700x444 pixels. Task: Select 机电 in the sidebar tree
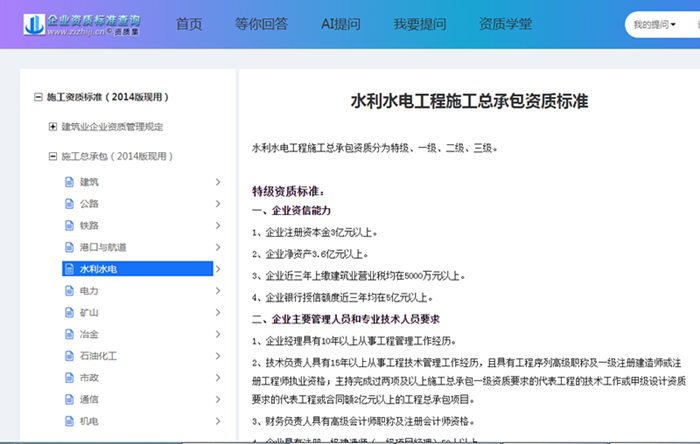[x=89, y=421]
